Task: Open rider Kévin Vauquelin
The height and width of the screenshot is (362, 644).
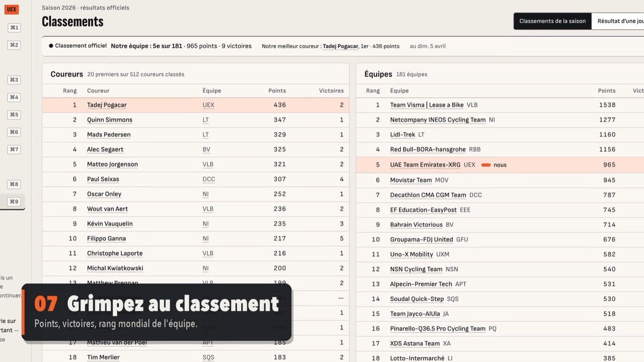Action: [110, 224]
